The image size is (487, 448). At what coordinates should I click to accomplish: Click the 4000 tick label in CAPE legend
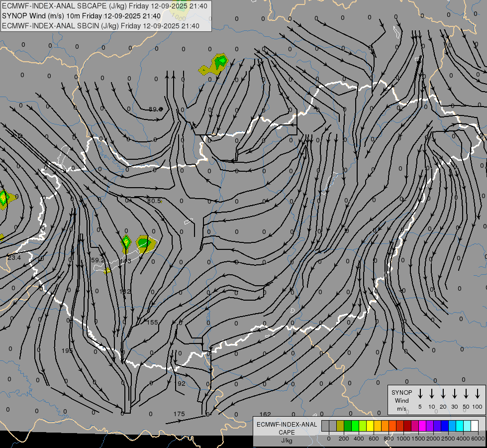(463, 439)
